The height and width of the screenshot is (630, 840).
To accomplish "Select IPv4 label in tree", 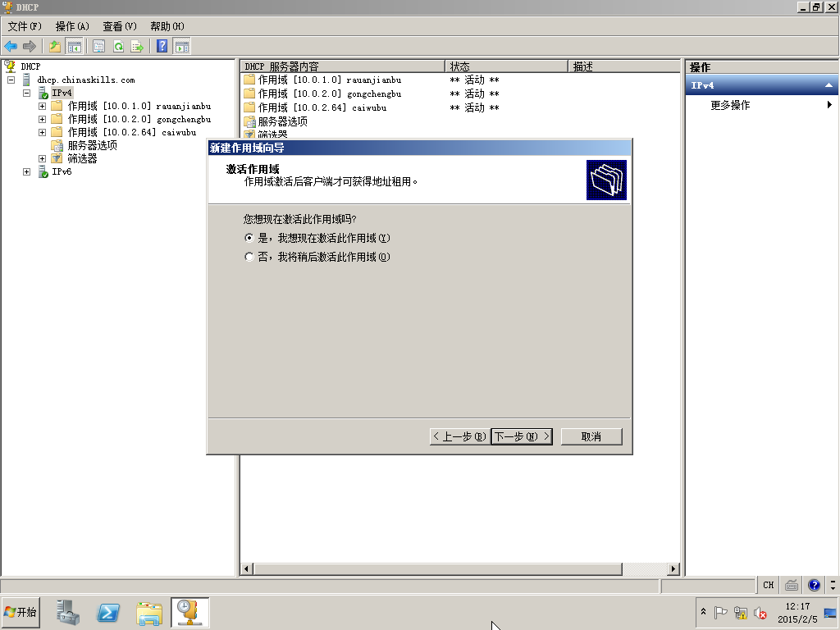I will pos(62,93).
